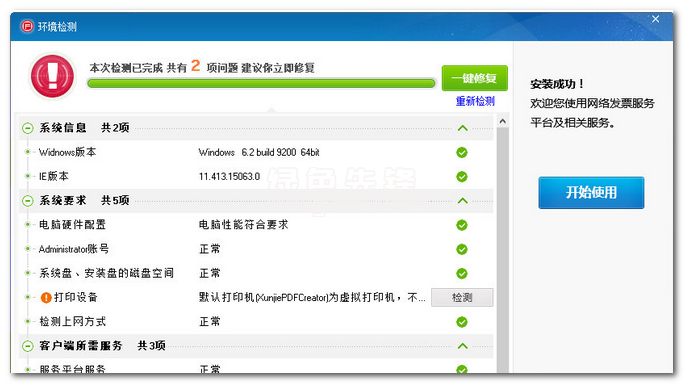Select the Administrator账号 row label
The width and height of the screenshot is (684, 384).
tap(73, 249)
